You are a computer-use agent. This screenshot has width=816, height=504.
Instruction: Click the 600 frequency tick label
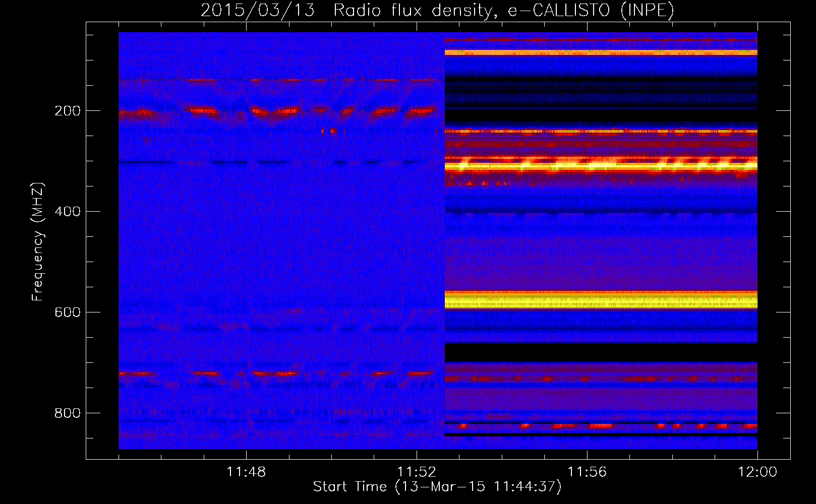(68, 312)
